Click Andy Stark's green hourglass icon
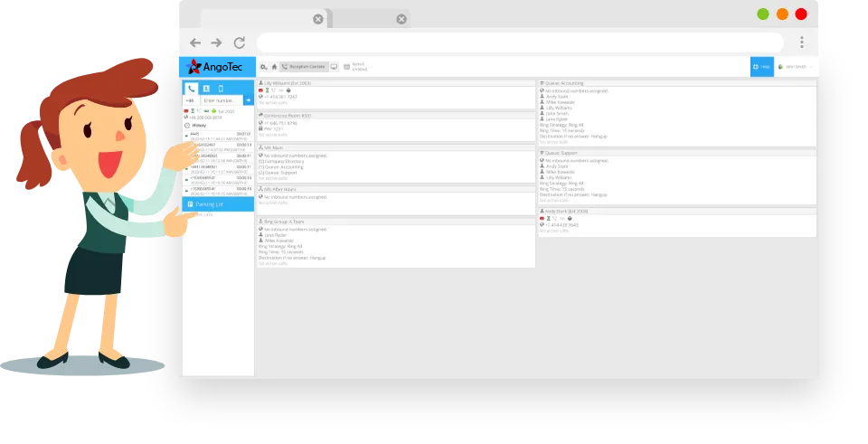 (549, 219)
